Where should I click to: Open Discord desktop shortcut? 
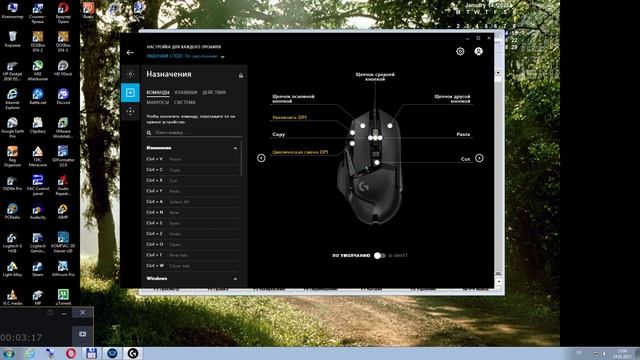[x=63, y=97]
